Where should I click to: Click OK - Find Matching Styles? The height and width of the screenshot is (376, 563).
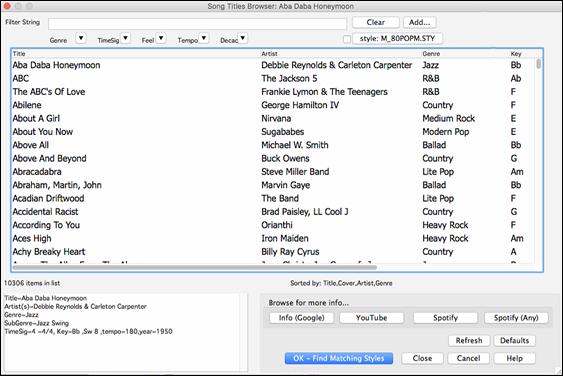(339, 358)
